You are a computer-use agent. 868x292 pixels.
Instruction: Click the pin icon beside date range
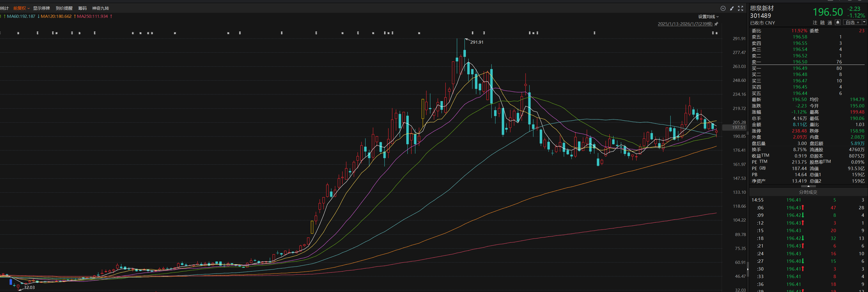(x=716, y=24)
